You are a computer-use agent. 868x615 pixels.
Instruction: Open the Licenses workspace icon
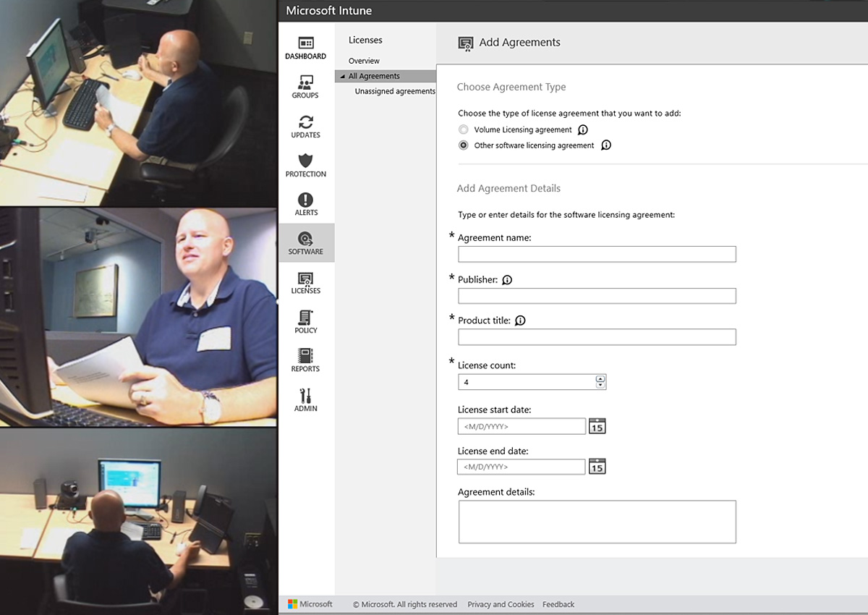(306, 278)
